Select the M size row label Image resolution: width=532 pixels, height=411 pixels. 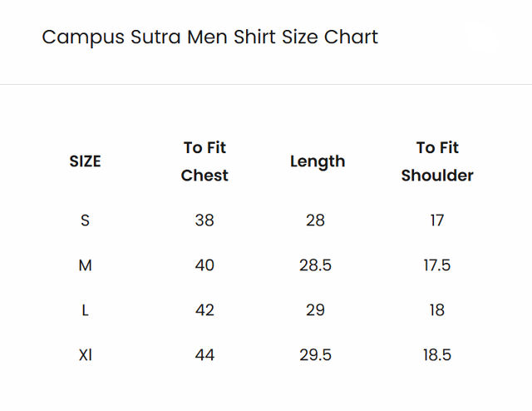pyautogui.click(x=85, y=265)
